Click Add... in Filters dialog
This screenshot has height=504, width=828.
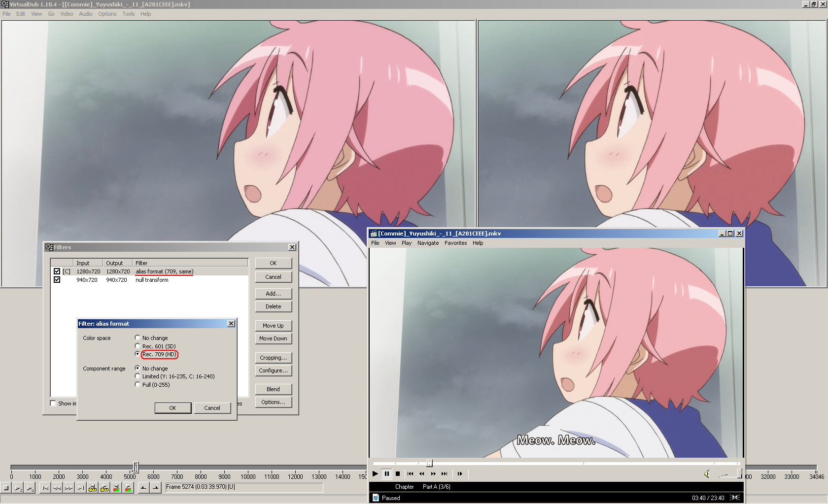274,294
